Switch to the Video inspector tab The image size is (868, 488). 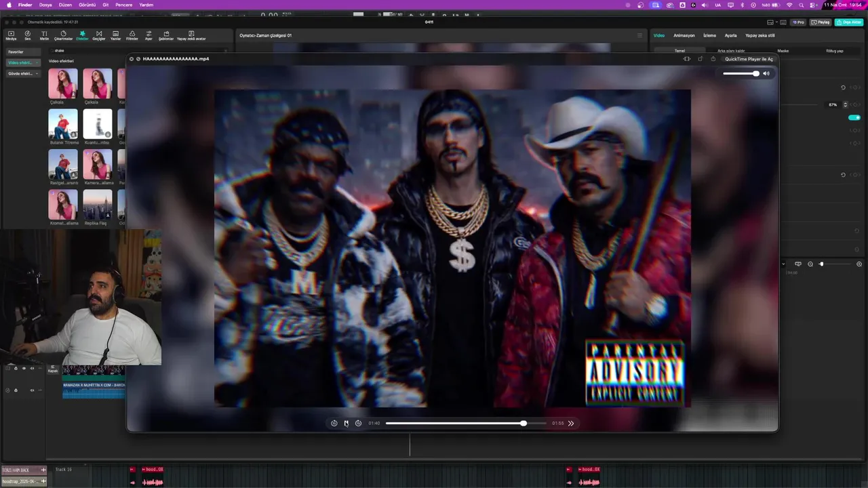[x=658, y=35]
